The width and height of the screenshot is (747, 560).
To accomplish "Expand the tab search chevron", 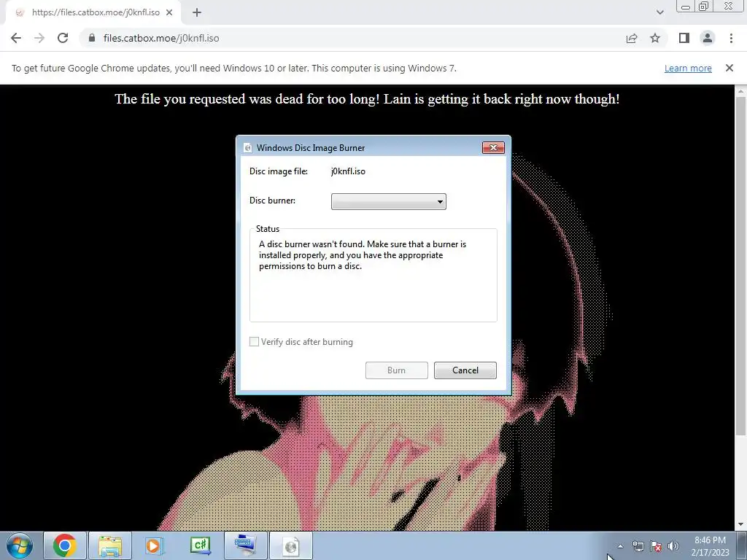I will pos(659,12).
